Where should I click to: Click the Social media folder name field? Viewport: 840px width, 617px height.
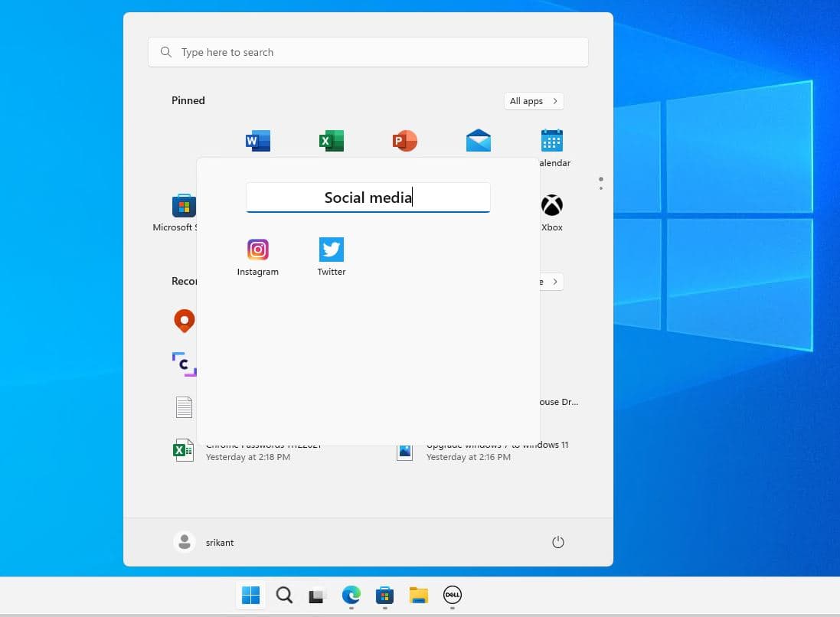click(x=368, y=198)
